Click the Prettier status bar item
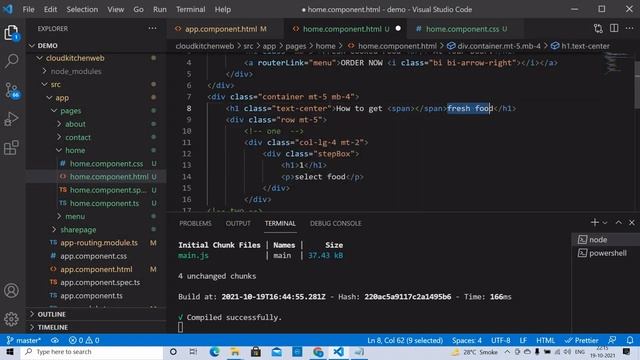Viewport: 640px width, 360px height. 581,340
